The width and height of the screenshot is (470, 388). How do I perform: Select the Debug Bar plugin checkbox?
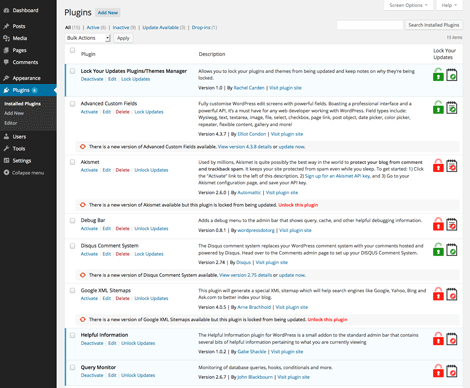click(72, 220)
